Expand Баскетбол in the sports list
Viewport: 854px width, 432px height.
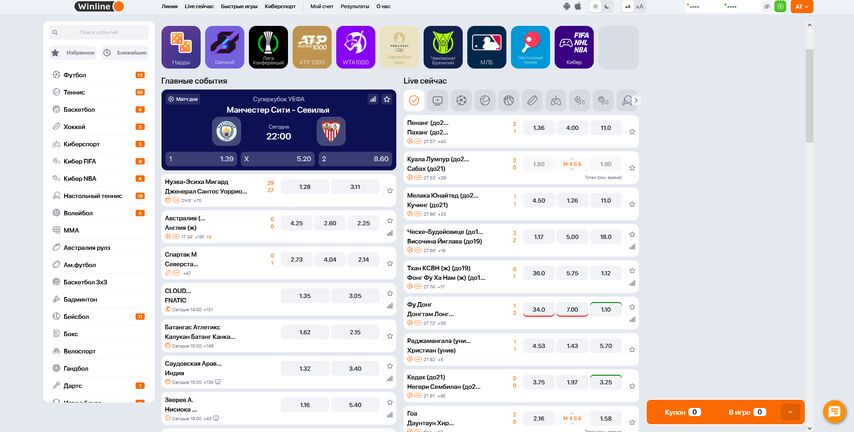tap(98, 109)
